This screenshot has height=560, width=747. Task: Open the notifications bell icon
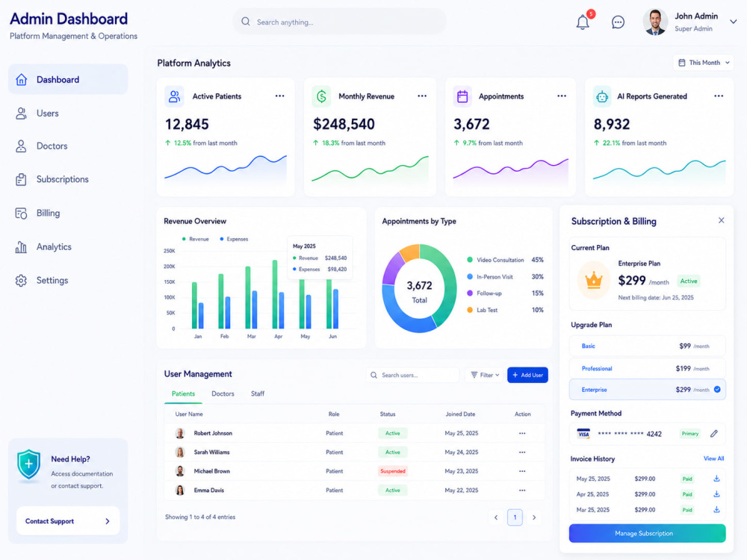pyautogui.click(x=583, y=22)
